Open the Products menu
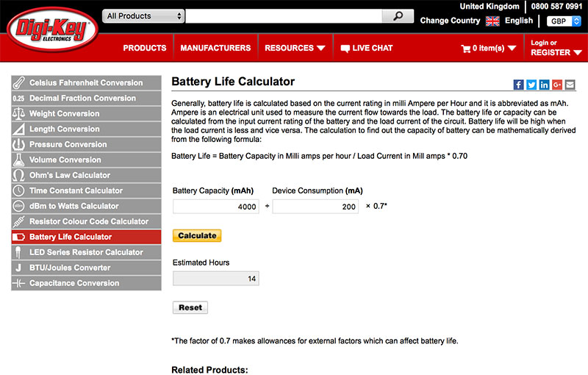588x375 pixels. [x=145, y=49]
